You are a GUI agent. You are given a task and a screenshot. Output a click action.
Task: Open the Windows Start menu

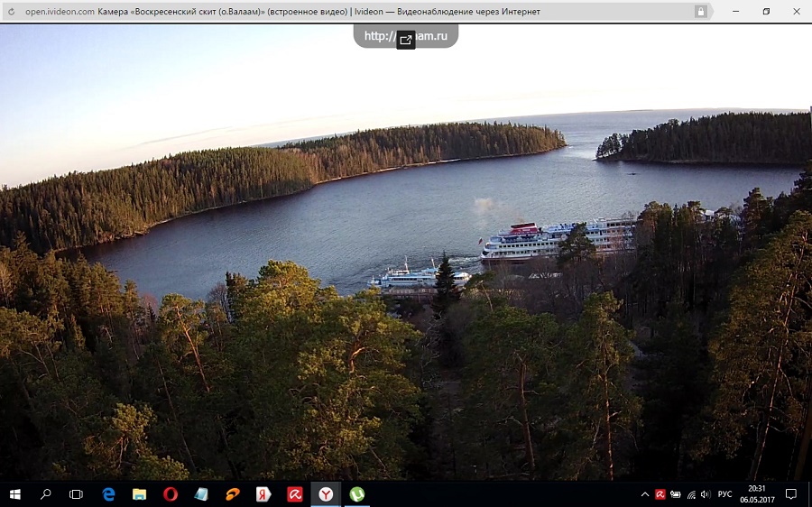[x=14, y=494]
